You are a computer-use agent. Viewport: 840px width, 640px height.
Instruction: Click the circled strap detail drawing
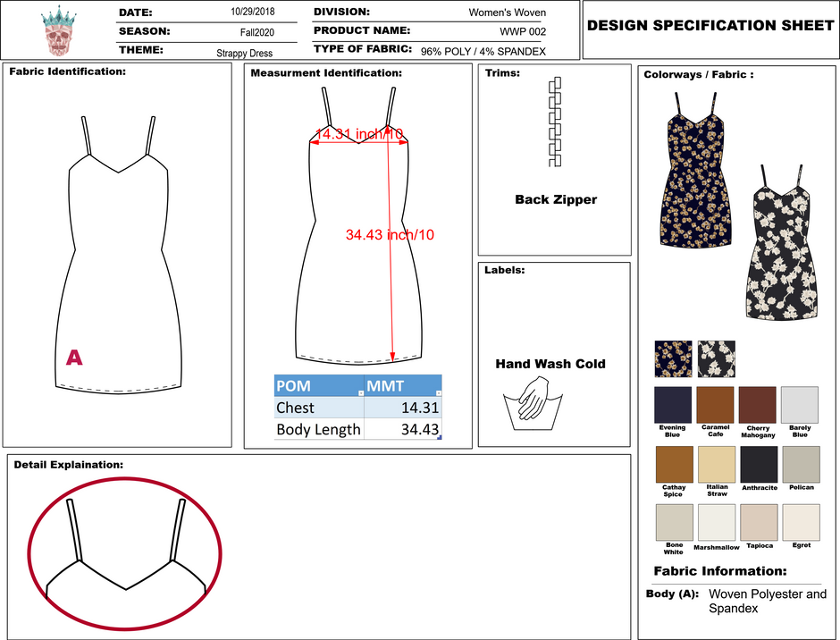tap(125, 553)
